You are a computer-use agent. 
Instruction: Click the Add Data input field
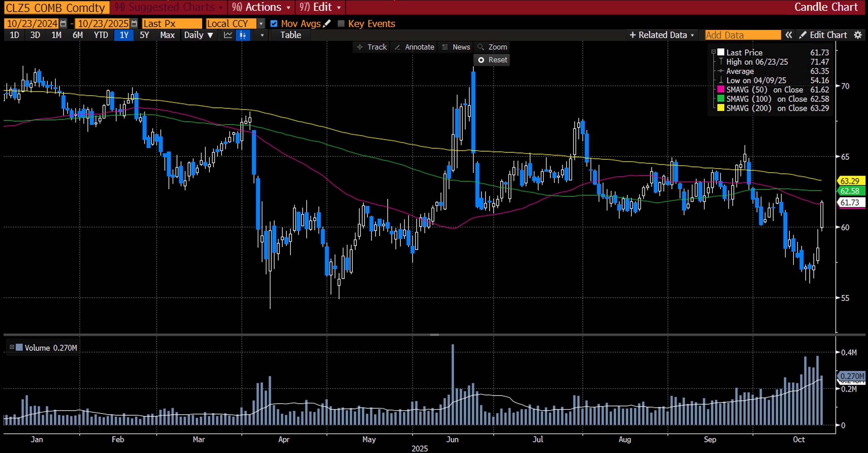point(743,35)
